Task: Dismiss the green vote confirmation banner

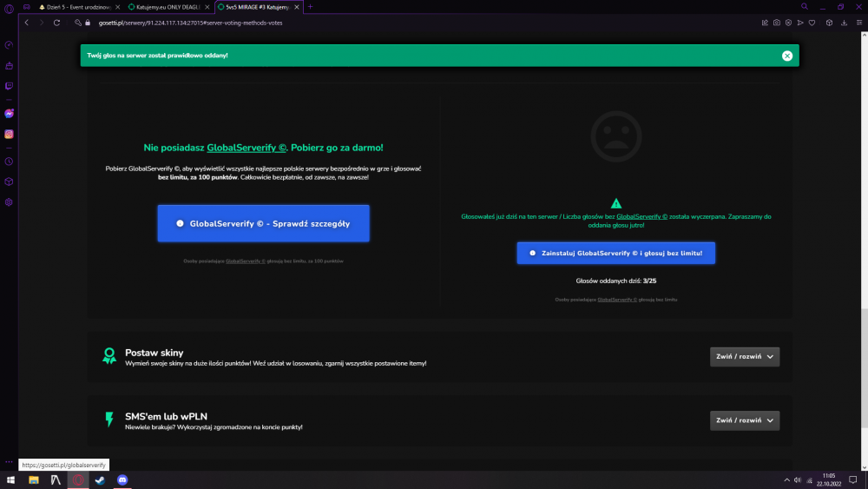Action: (x=787, y=56)
